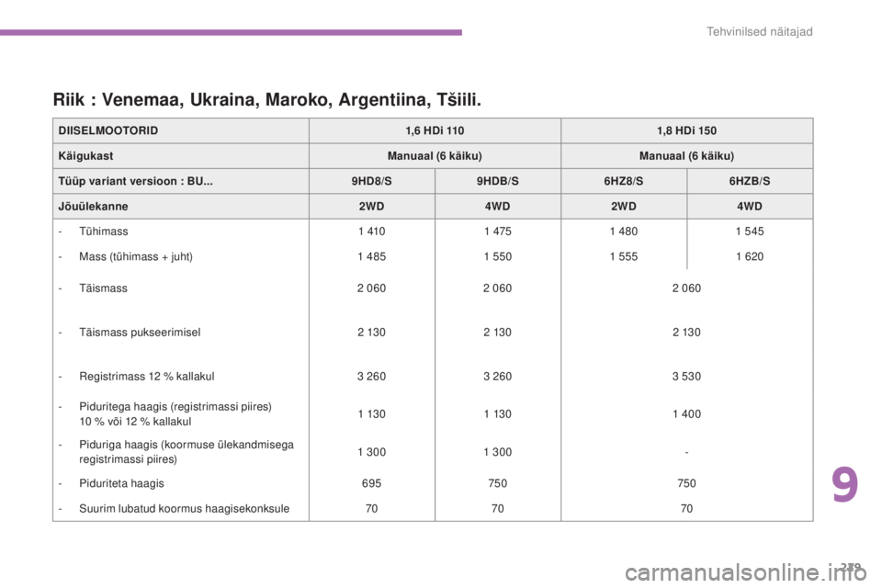
Task: Click the '1 475' Tühimass value
Action: [x=498, y=232]
